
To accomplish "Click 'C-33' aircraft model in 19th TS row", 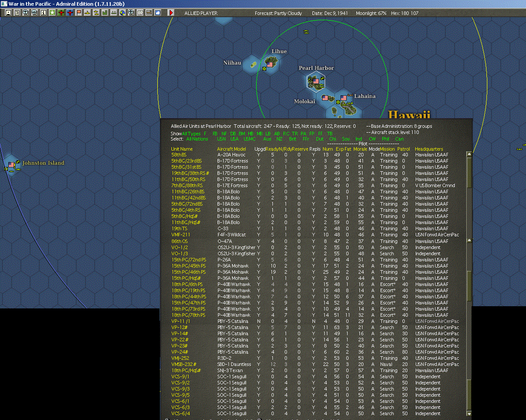I will [223, 228].
